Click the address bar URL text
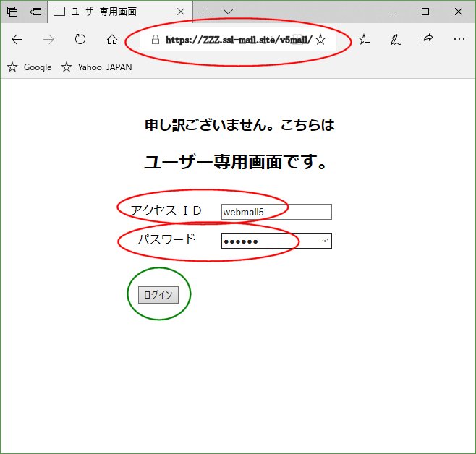The width and height of the screenshot is (476, 454). coord(239,40)
